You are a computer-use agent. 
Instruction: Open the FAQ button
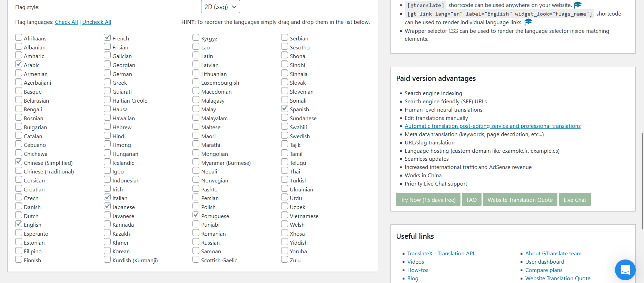coord(472,200)
